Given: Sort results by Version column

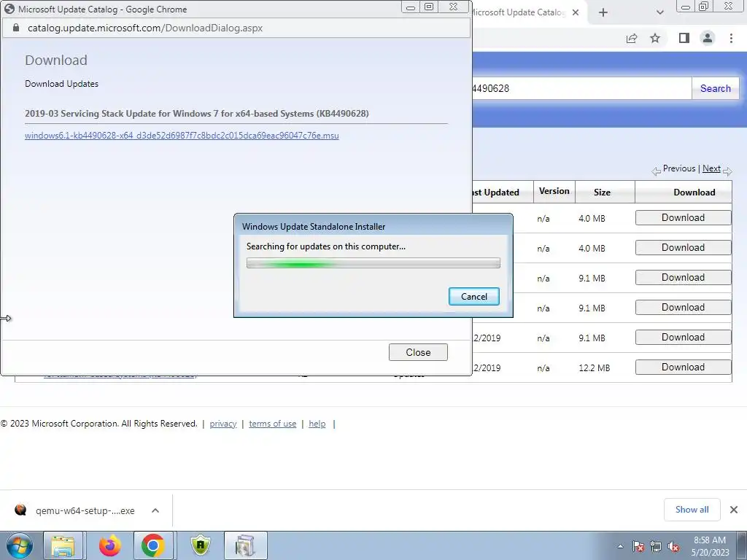Looking at the screenshot, I should pyautogui.click(x=554, y=191).
